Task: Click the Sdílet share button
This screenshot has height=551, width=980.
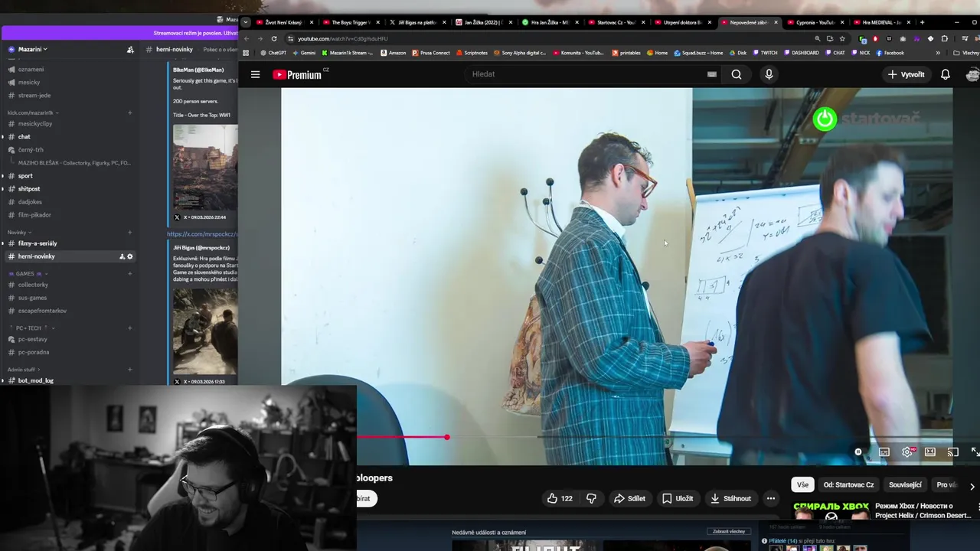Action: (x=629, y=498)
